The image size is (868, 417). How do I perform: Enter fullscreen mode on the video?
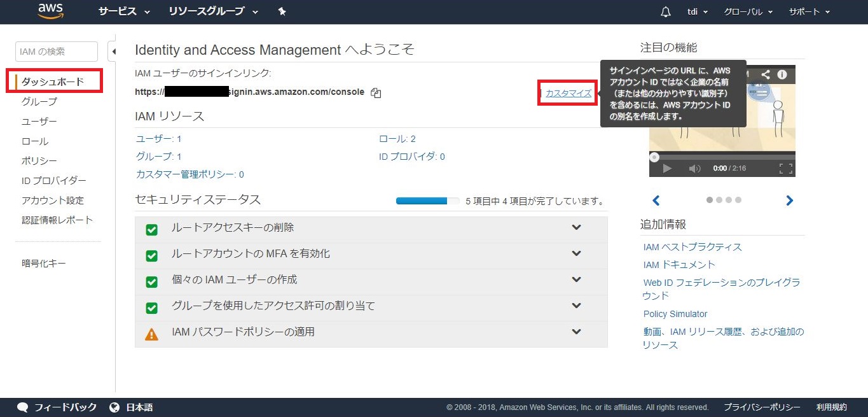tap(786, 169)
